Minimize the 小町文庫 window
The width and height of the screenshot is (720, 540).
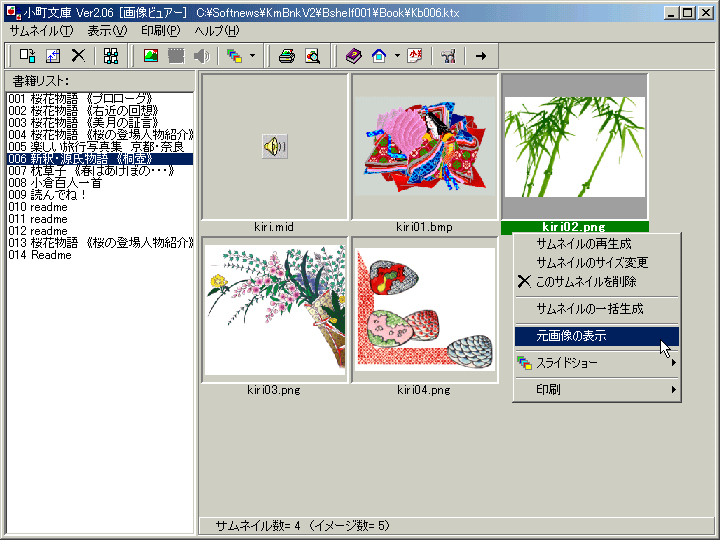pos(672,12)
